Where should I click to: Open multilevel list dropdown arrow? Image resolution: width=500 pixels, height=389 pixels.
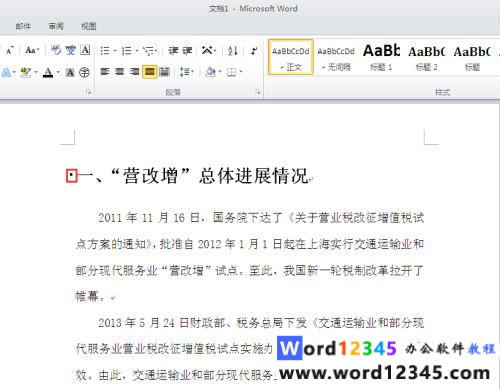(156, 51)
